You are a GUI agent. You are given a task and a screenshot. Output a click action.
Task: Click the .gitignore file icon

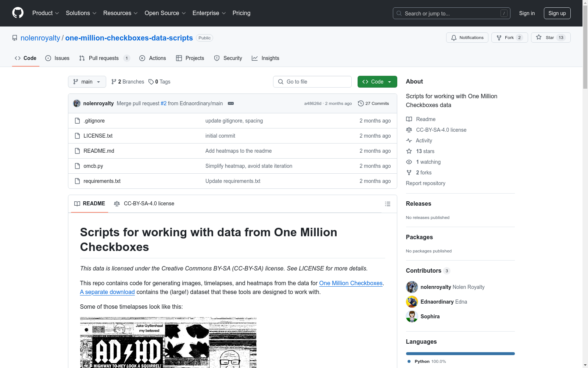click(x=78, y=120)
